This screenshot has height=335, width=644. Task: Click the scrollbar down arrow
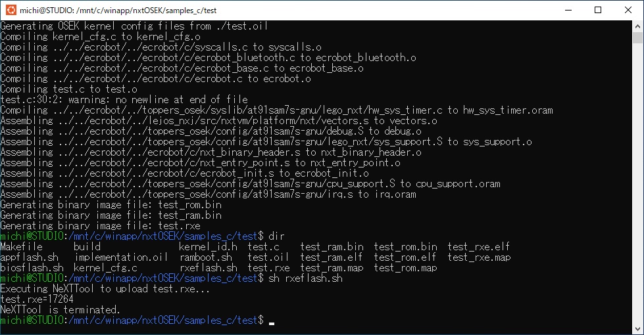[637, 329]
